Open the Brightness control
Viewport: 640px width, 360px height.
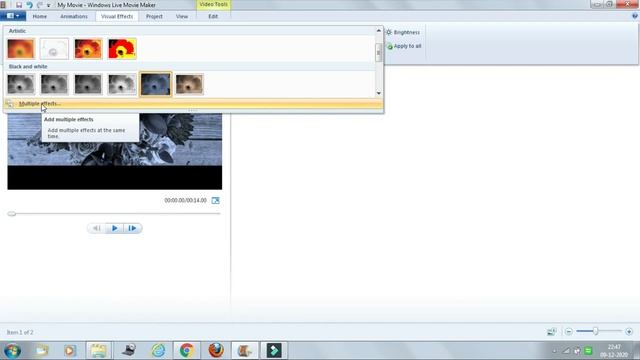pyautogui.click(x=403, y=32)
